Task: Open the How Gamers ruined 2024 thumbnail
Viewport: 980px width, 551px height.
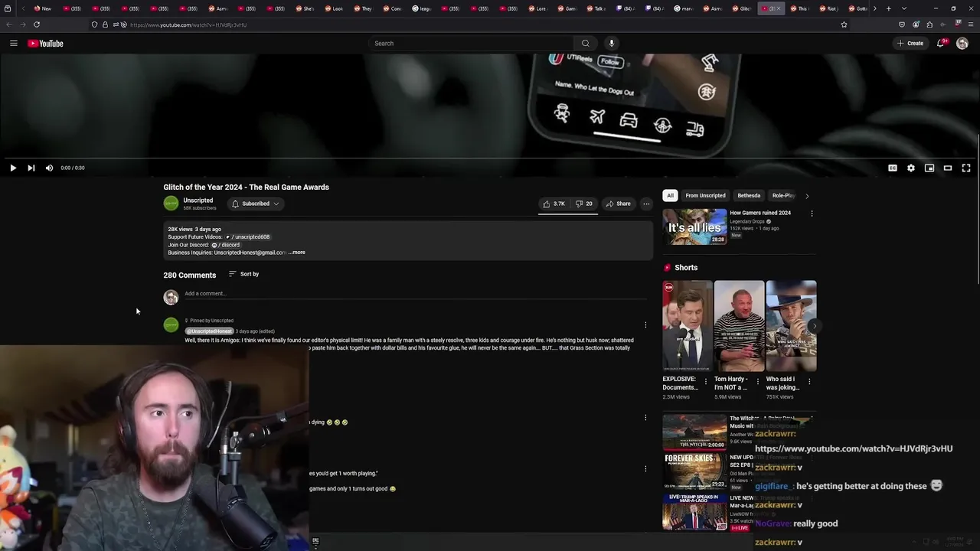Action: 694,227
